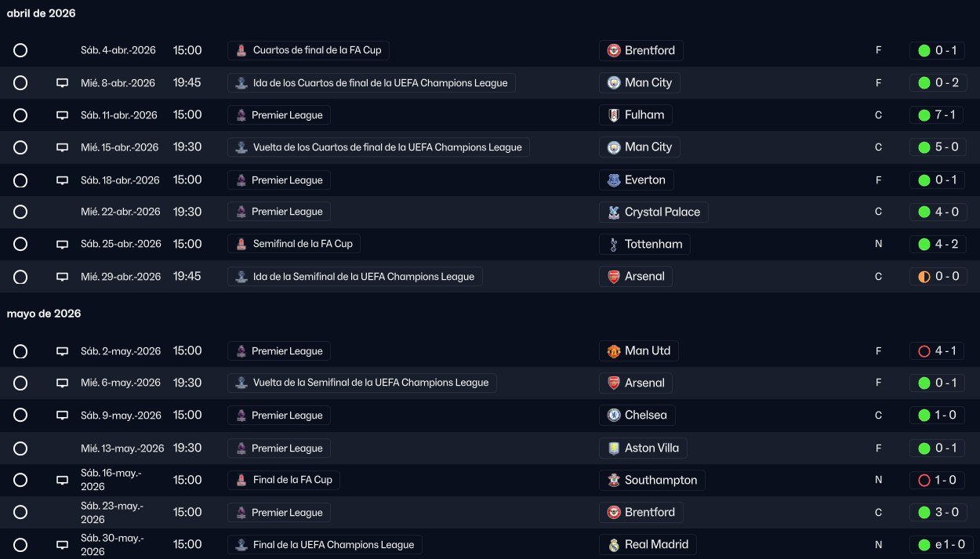This screenshot has width=980, height=559.
Task: Click the Crystal Palace club crest
Action: (x=615, y=212)
